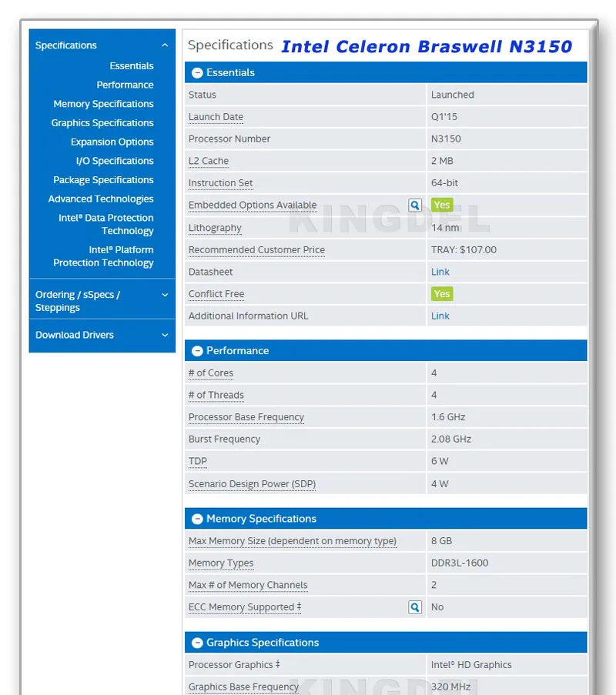
Task: Select Graphics Specifications in the sidebar
Action: point(102,122)
